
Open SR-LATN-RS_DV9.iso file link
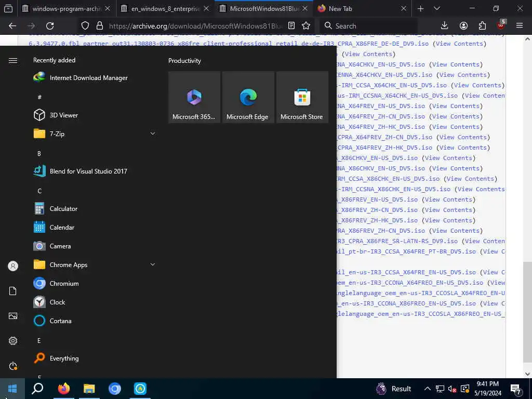(397, 241)
